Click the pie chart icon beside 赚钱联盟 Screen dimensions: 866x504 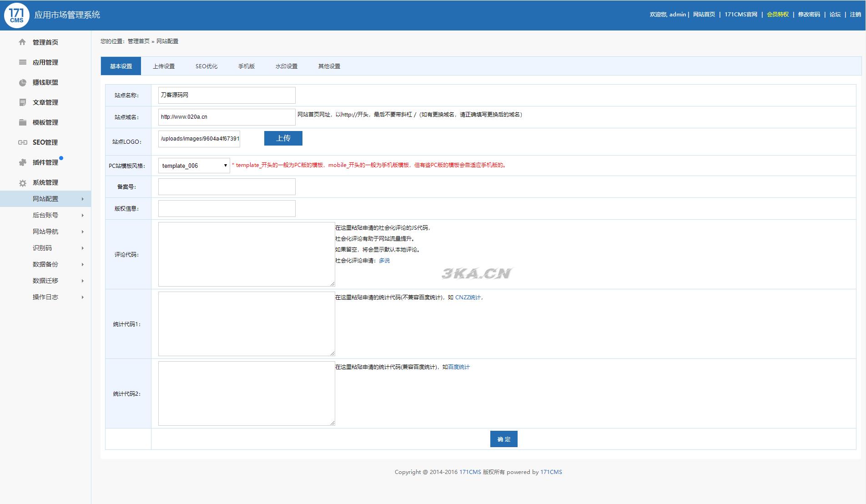click(x=22, y=82)
